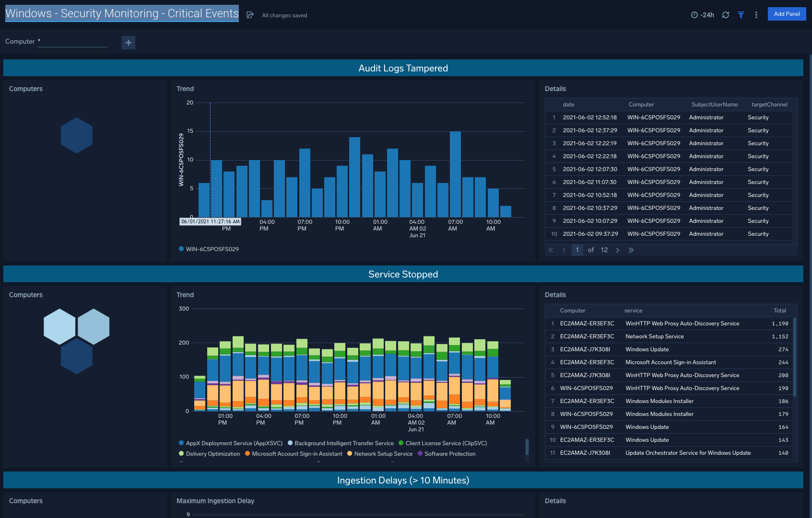Click the last-page double-chevron in Details pagination
The width and height of the screenshot is (812, 518).
click(x=631, y=250)
